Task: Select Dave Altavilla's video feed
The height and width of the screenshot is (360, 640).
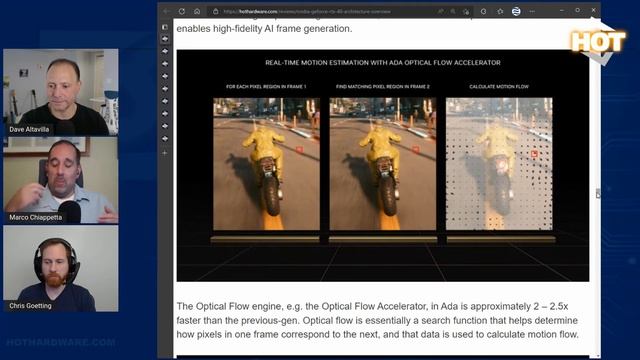Action: pyautogui.click(x=61, y=92)
